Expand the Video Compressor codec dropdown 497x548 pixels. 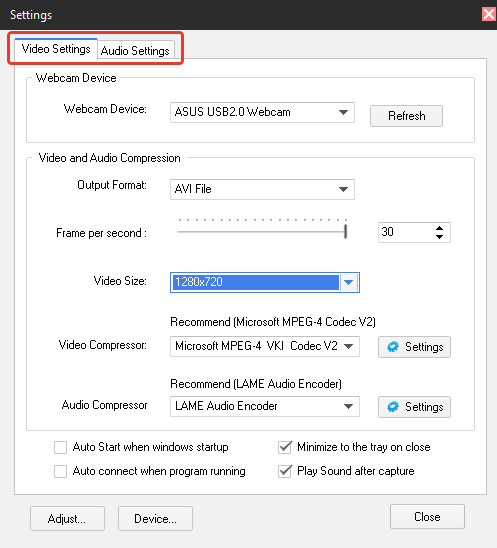point(265,346)
